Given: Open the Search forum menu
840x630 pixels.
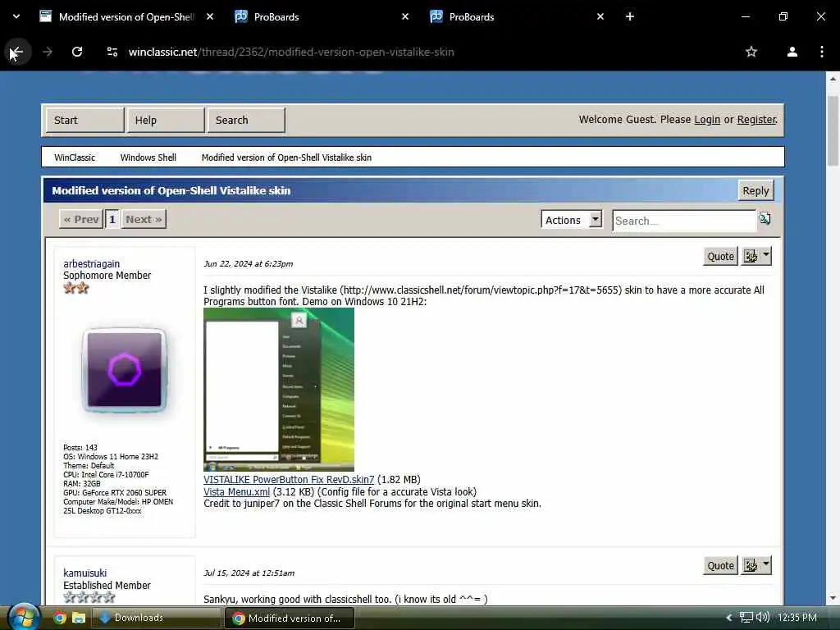Looking at the screenshot, I should point(246,120).
